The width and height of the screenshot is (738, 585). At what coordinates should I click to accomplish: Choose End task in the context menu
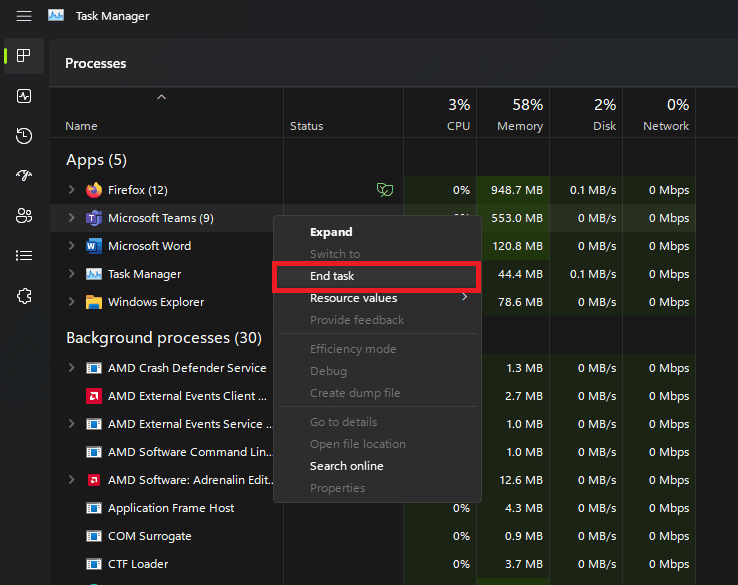(377, 276)
